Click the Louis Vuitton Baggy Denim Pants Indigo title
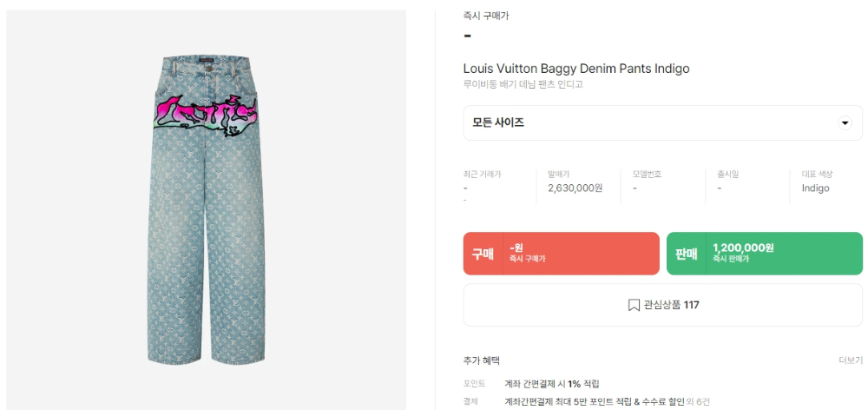 click(x=576, y=69)
